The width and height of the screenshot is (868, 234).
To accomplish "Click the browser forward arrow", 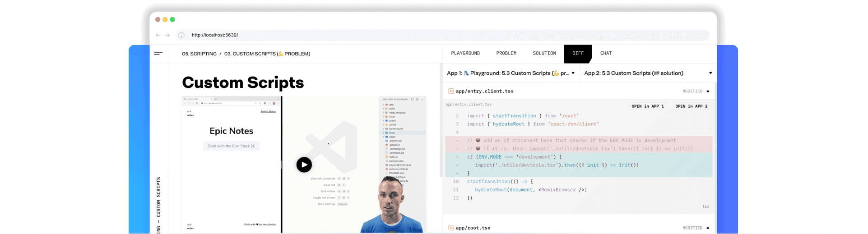I will pos(167,35).
